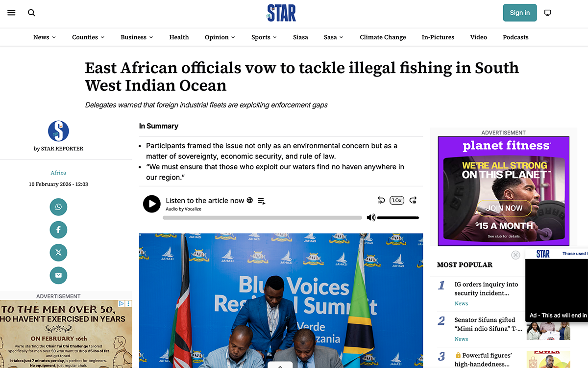Click the search magnifier icon
588x368 pixels.
[x=31, y=13]
